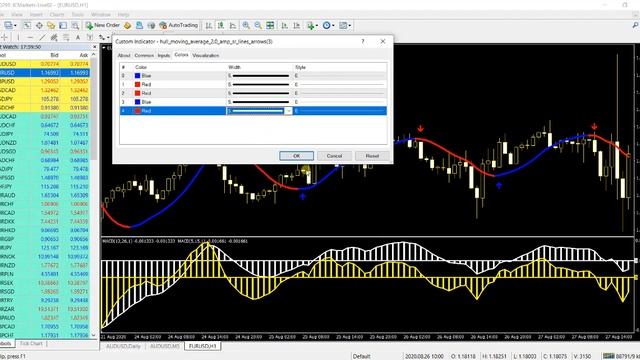Open MetaEditor gold diamond icon

pos(127,25)
